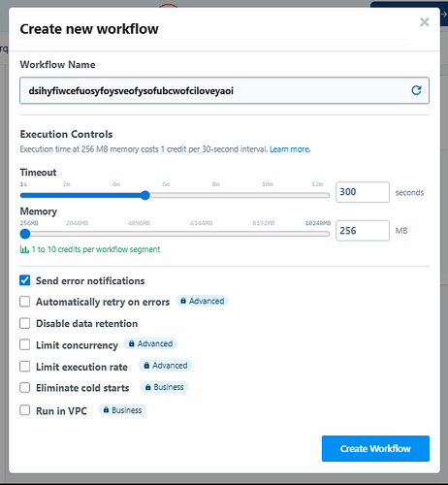The width and height of the screenshot is (448, 485).
Task: Enable Automatically retry on errors checkbox
Action: click(25, 302)
